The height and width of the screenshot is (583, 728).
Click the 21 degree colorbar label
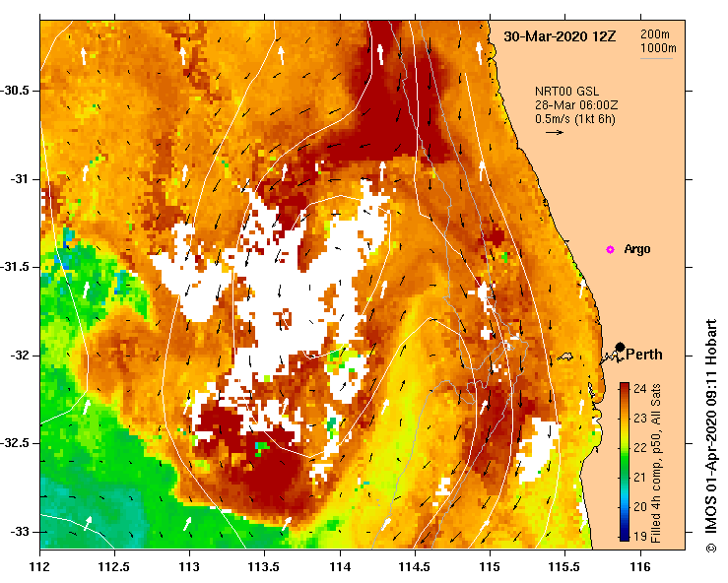pos(640,477)
